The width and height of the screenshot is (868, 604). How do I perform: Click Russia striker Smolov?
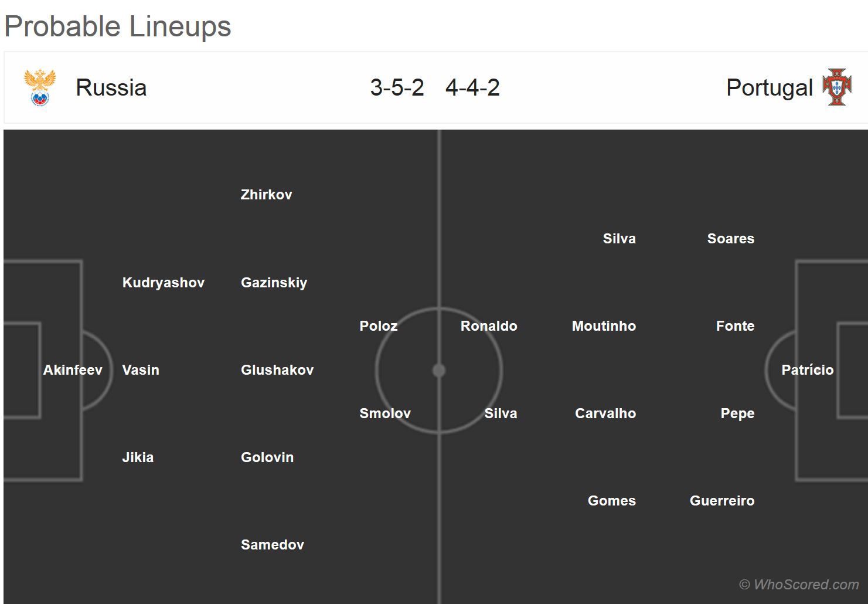(385, 413)
